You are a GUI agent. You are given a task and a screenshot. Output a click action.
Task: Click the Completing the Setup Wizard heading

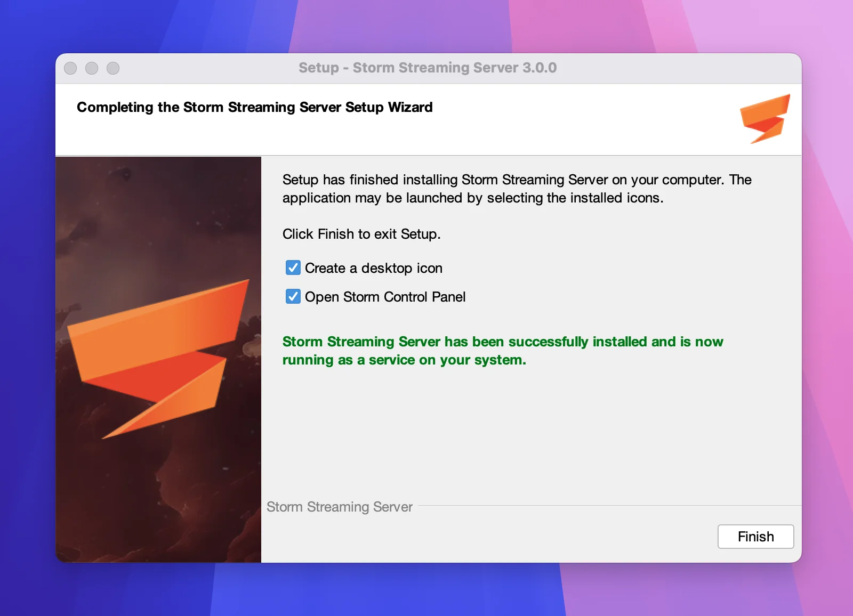pyautogui.click(x=255, y=107)
